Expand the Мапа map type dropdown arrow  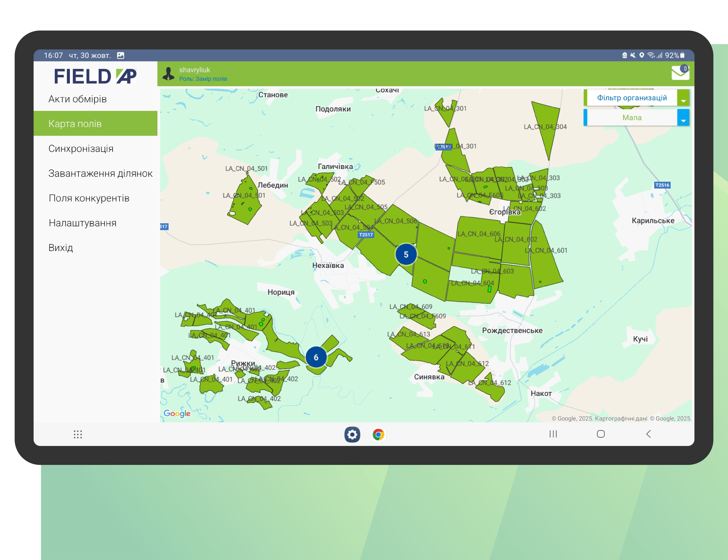coord(683,118)
